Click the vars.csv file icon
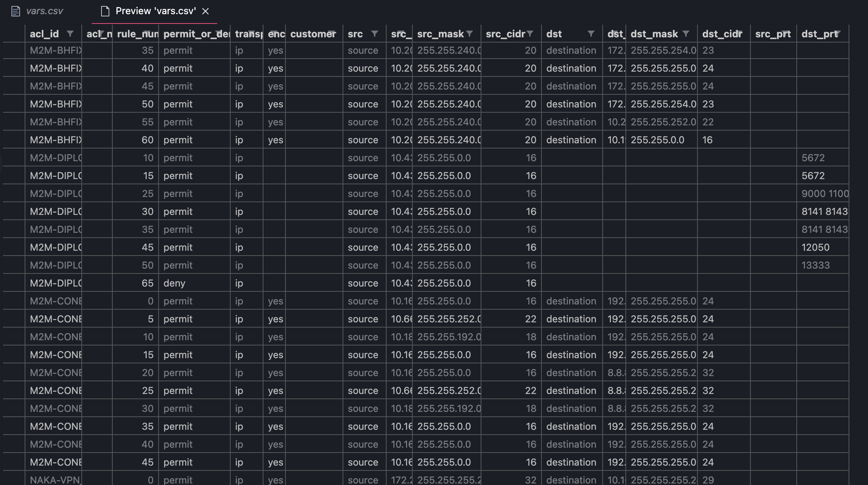This screenshot has height=485, width=868. point(16,11)
